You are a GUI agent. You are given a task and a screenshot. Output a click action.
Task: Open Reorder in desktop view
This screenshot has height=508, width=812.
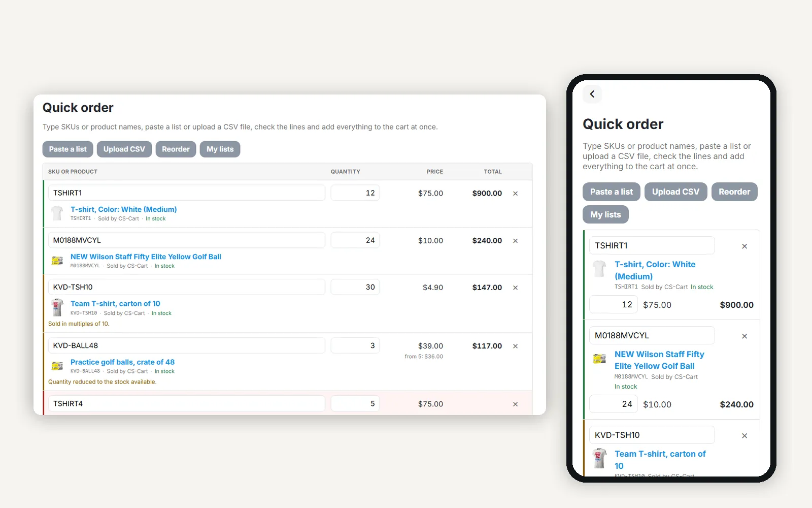[176, 149]
